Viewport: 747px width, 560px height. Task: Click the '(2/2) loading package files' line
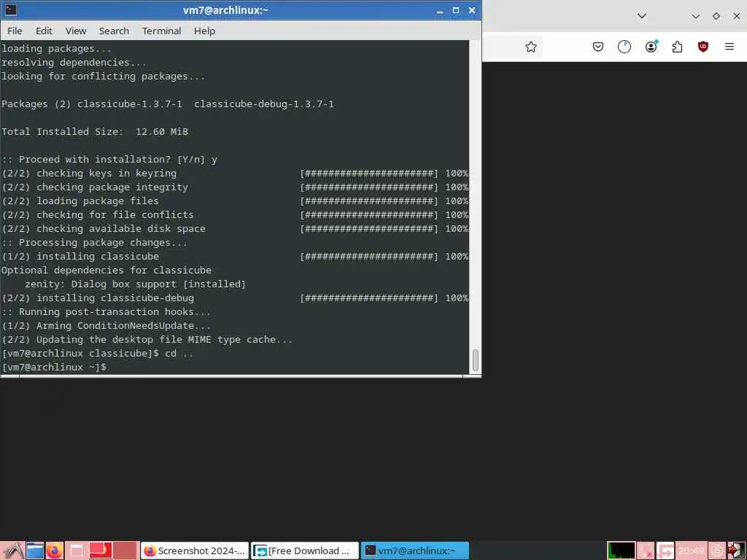tap(80, 201)
